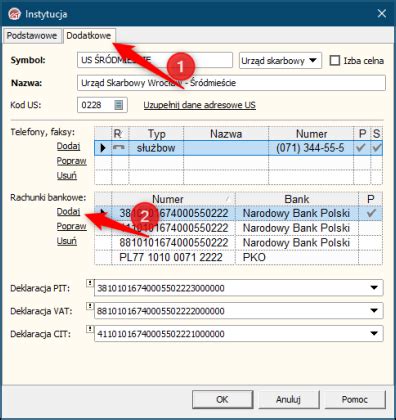Viewport: 396px width, 420px height.
Task: Expand the Deklaracja CIT account dropdown
Action: click(x=374, y=334)
